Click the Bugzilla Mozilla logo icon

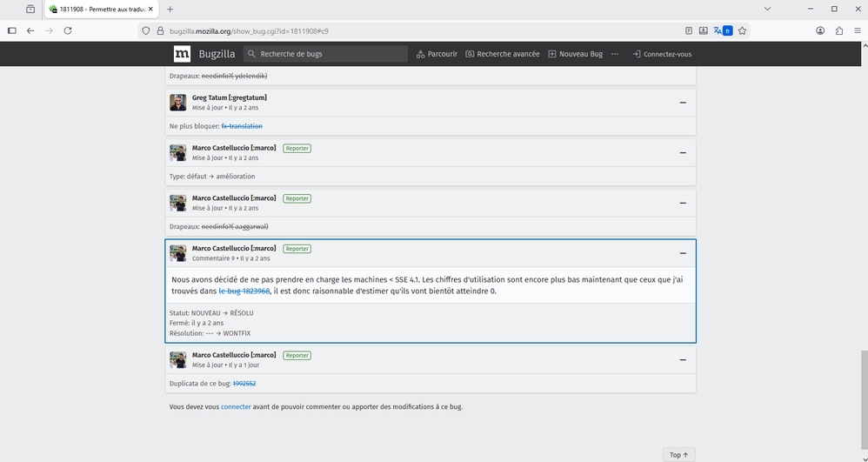(182, 54)
